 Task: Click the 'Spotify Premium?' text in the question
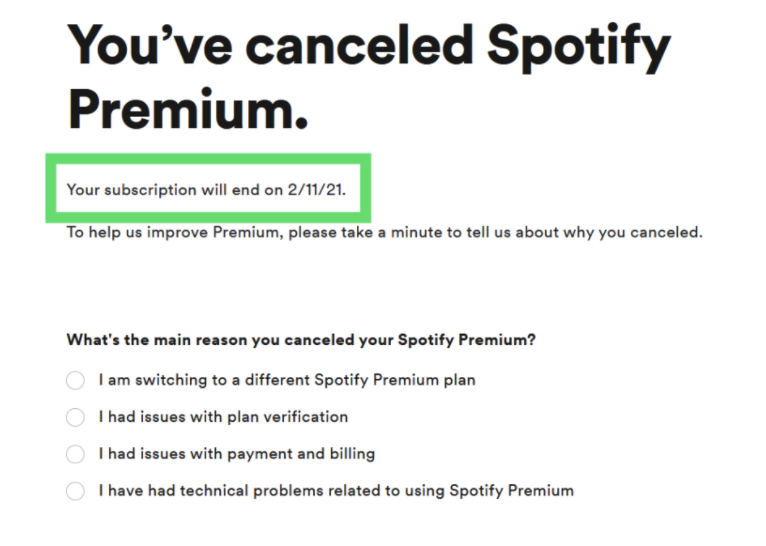click(x=467, y=340)
